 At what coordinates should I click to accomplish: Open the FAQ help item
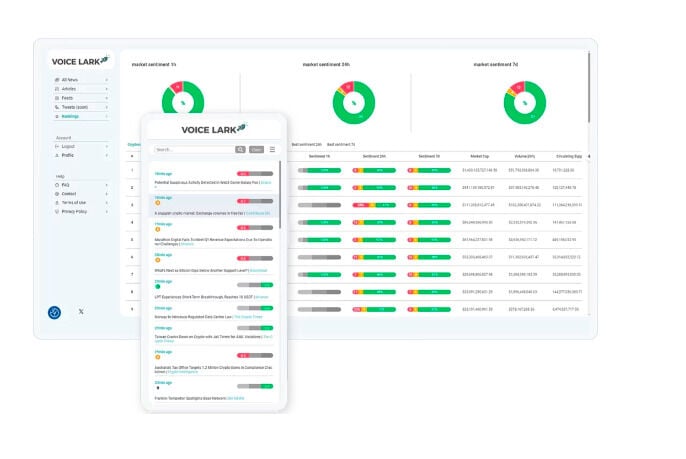pos(66,184)
